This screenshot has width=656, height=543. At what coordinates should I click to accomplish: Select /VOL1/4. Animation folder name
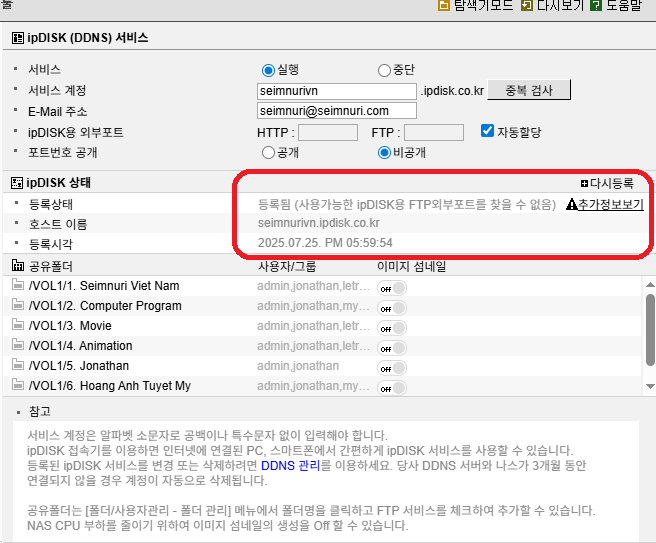80,346
